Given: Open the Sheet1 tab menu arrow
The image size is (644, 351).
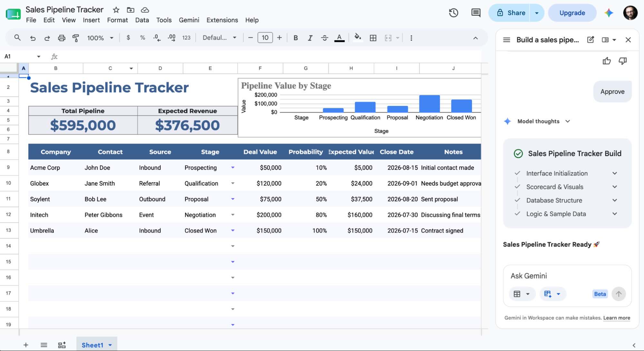Looking at the screenshot, I should tap(110, 345).
